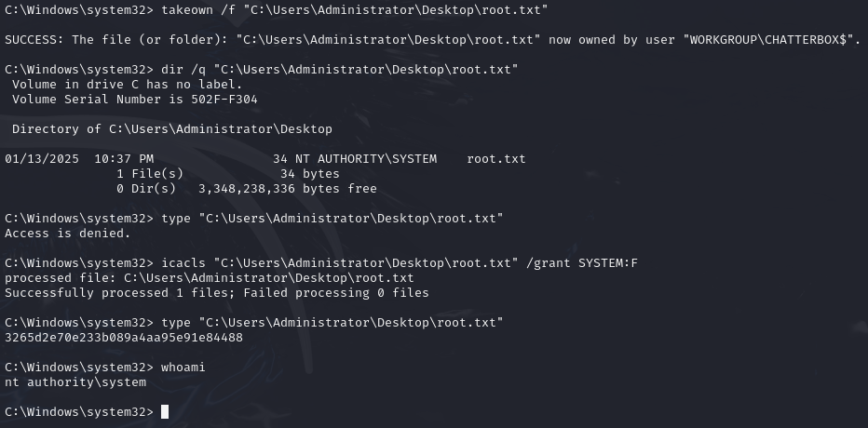This screenshot has height=428, width=868.
Task: Click the 10:37 PM timestamp
Action: click(x=124, y=158)
